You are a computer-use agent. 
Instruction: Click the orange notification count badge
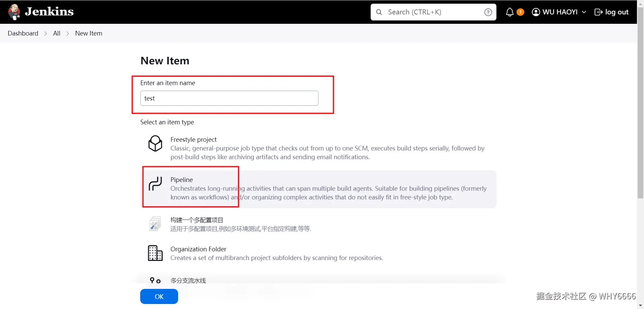click(x=520, y=12)
